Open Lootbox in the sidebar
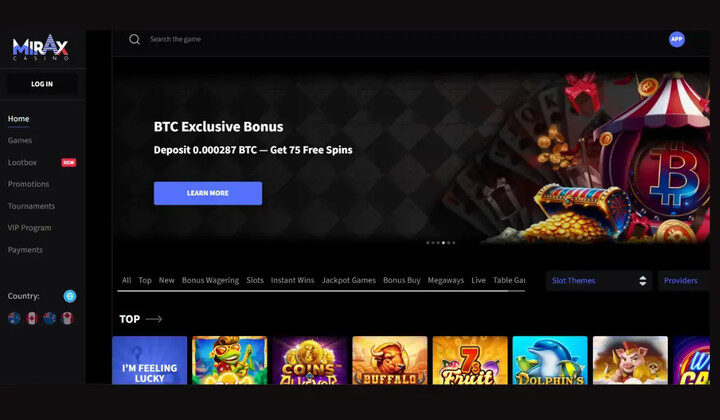 point(22,162)
